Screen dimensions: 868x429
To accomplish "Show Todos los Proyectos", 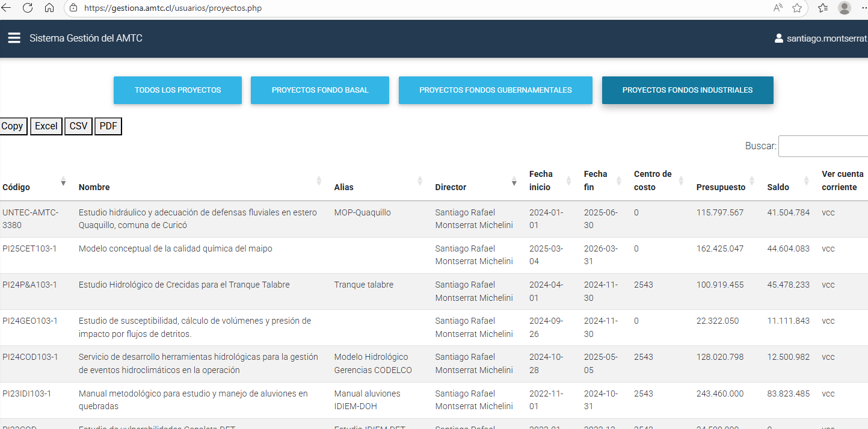I will 177,90.
